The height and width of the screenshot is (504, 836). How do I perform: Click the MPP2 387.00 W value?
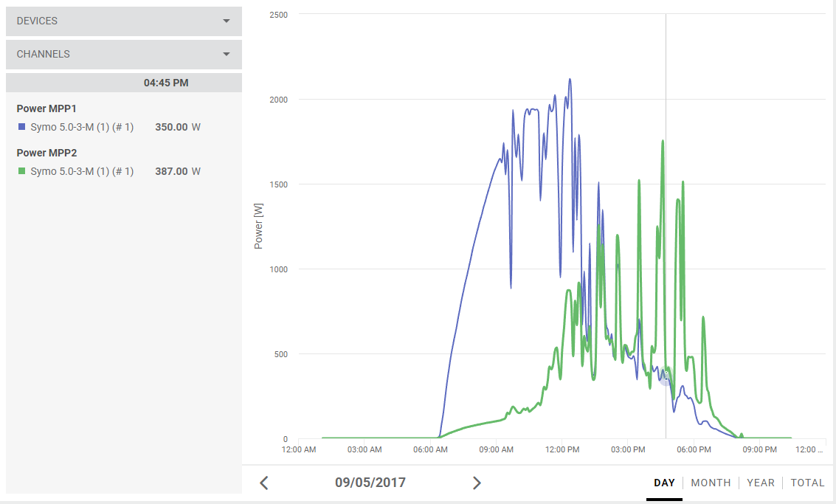[178, 171]
